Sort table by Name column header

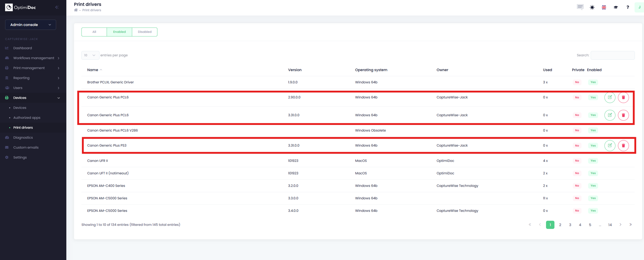93,70
